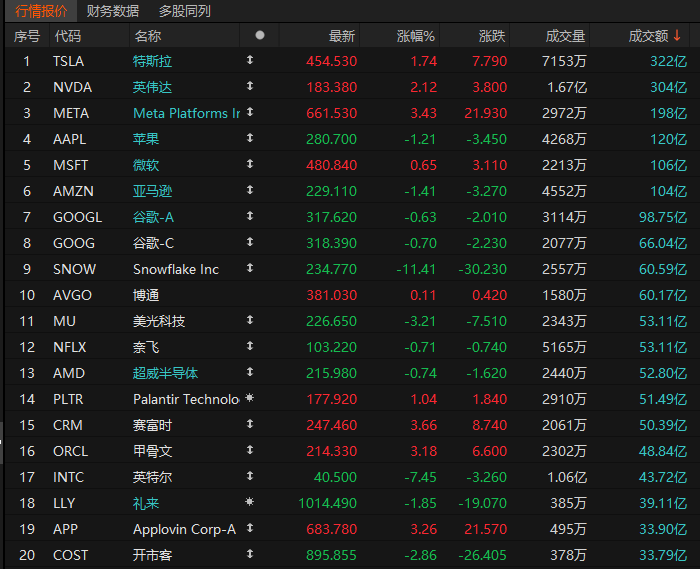Screen dimensions: 700x569
Task: Sort by 涨跌 column
Action: point(492,36)
